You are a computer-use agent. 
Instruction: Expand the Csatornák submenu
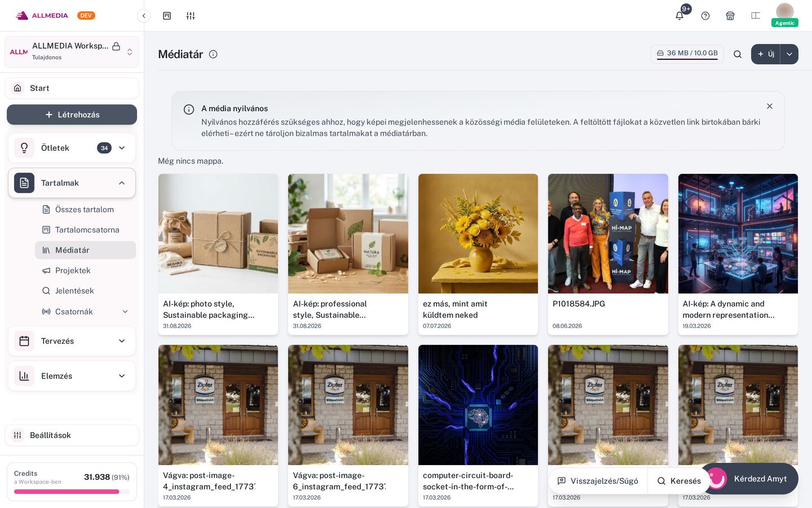point(125,312)
